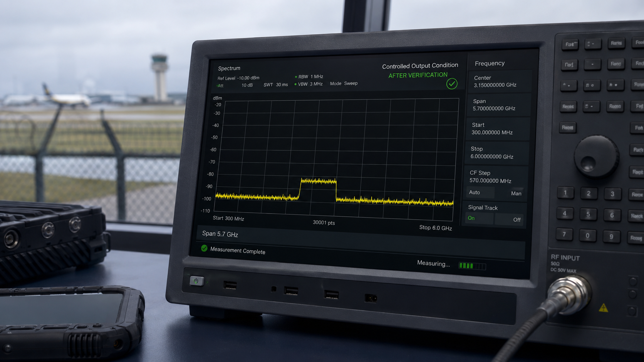The image size is (644, 362).
Task: Tap numeric key 7 on the keypad
Action: (x=564, y=234)
